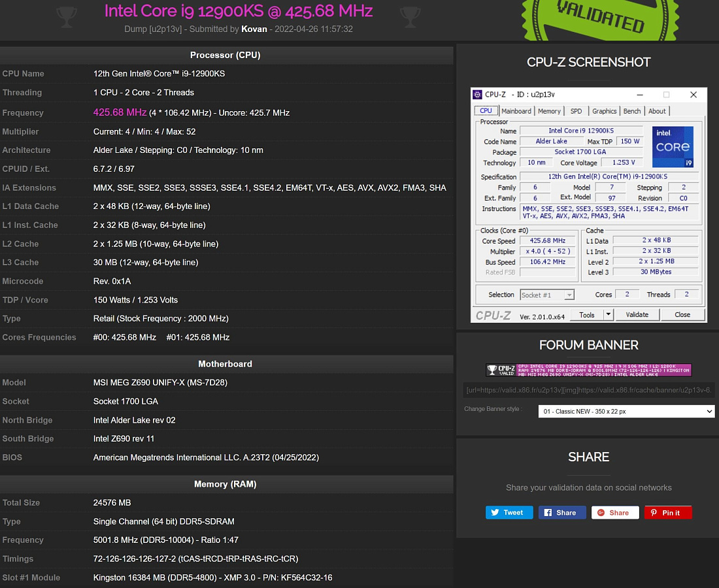This screenshot has width=719, height=588.
Task: Click the Intel Core i9 12900KS page title
Action: coord(239,11)
